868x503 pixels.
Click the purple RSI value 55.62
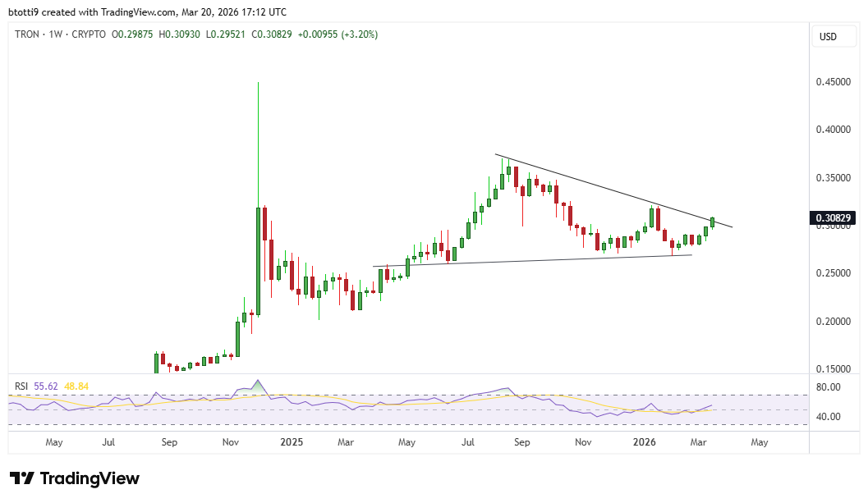point(46,384)
